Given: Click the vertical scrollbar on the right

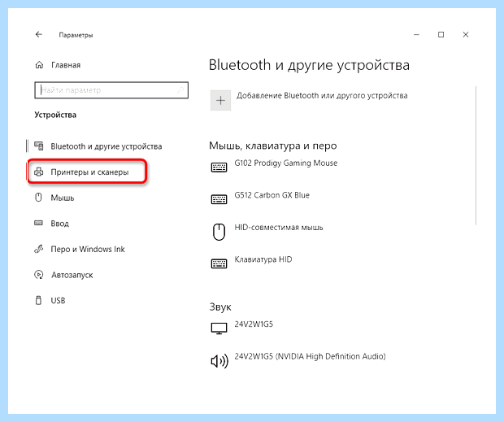Looking at the screenshot, I should pos(476,155).
